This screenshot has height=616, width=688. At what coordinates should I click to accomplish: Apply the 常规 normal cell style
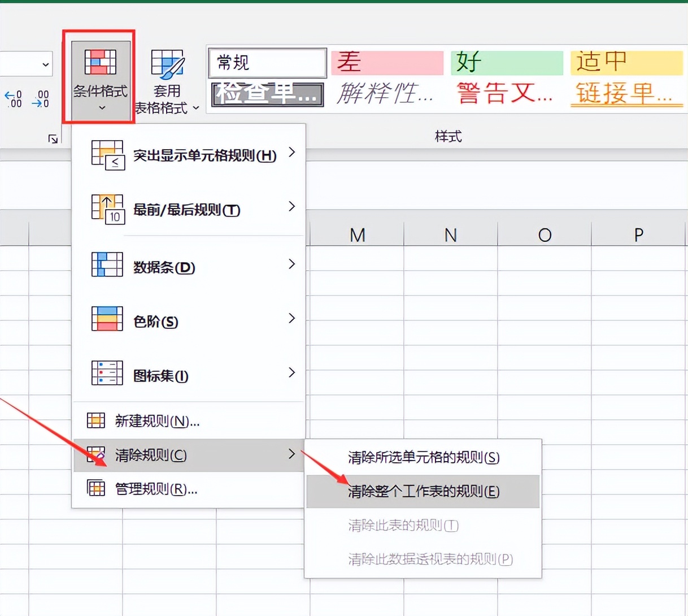268,62
